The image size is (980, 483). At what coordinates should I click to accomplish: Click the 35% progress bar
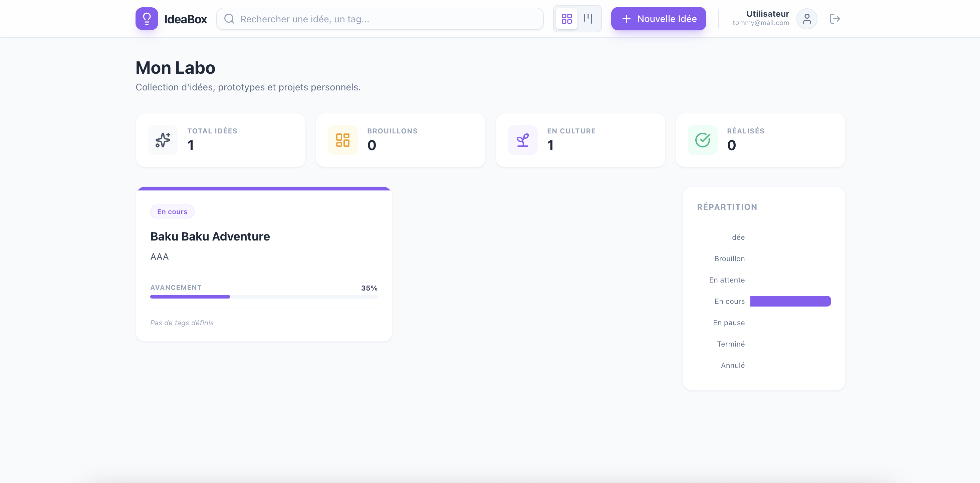264,297
